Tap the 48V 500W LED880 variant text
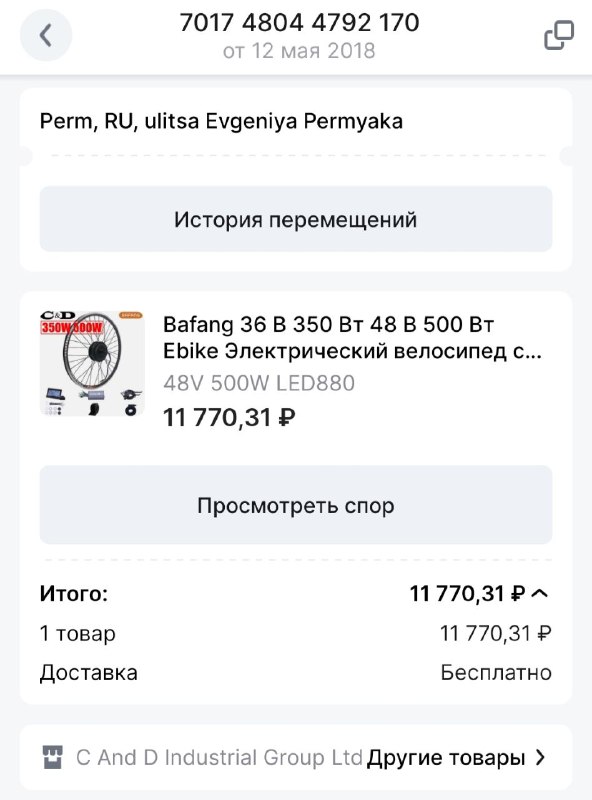The height and width of the screenshot is (800, 592). (259, 383)
